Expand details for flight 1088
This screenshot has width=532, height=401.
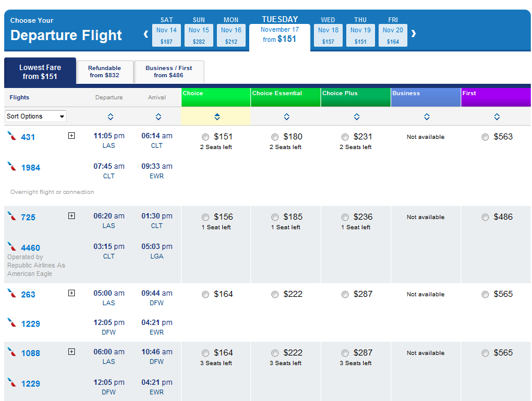(71, 352)
